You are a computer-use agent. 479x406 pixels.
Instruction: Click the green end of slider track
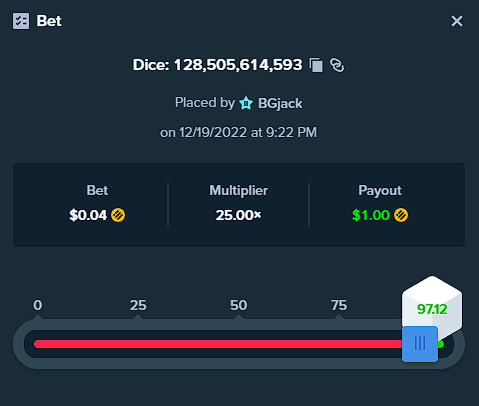(x=441, y=344)
